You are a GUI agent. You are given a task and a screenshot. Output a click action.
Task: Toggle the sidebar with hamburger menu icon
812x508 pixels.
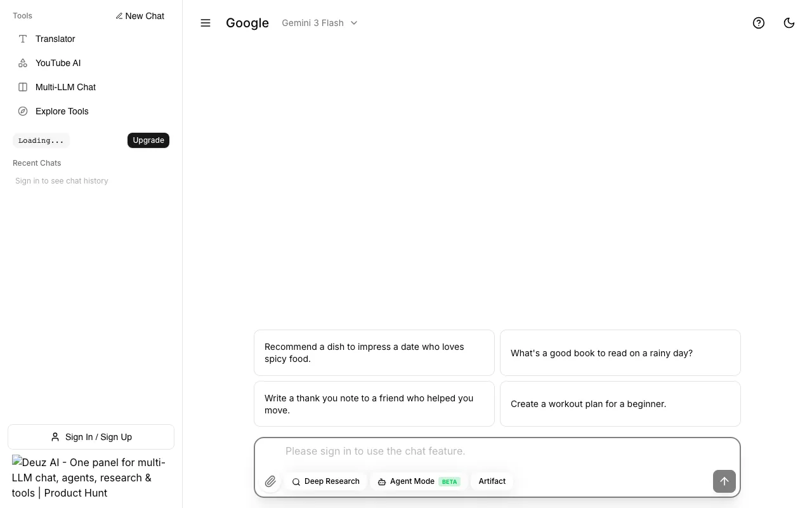(x=206, y=23)
